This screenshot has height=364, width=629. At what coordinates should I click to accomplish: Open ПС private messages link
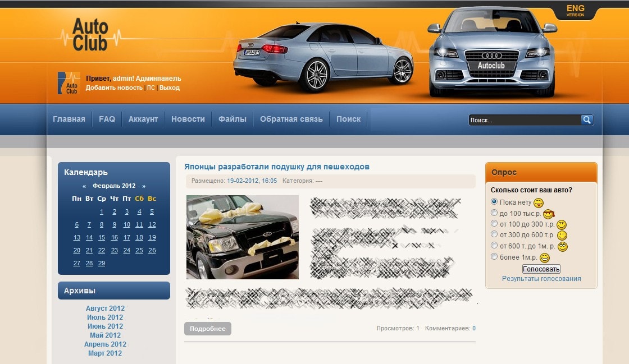click(151, 87)
